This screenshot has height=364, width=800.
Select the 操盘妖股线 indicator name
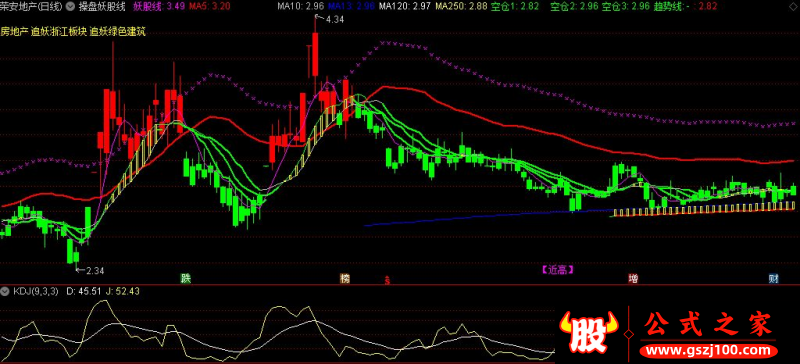(x=102, y=7)
